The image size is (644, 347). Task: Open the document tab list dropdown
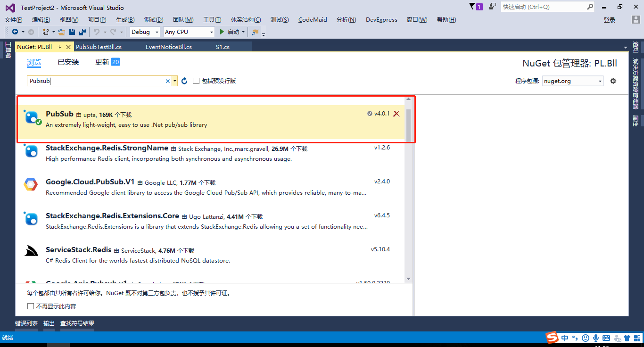[625, 47]
